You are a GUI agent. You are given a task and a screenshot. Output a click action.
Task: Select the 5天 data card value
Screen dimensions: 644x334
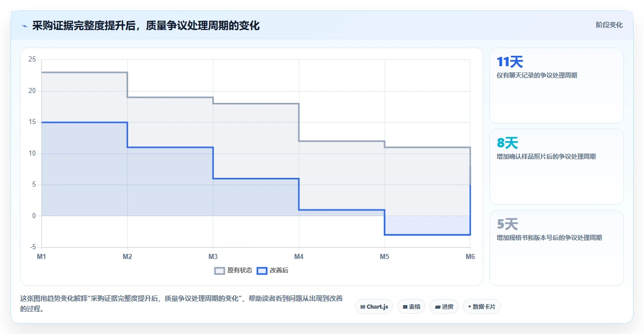(507, 224)
